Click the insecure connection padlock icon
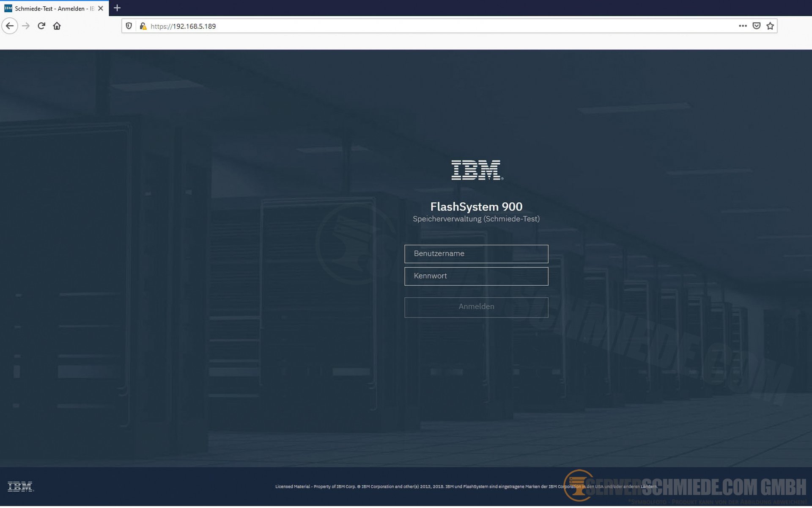The height and width of the screenshot is (508, 812). tap(143, 26)
